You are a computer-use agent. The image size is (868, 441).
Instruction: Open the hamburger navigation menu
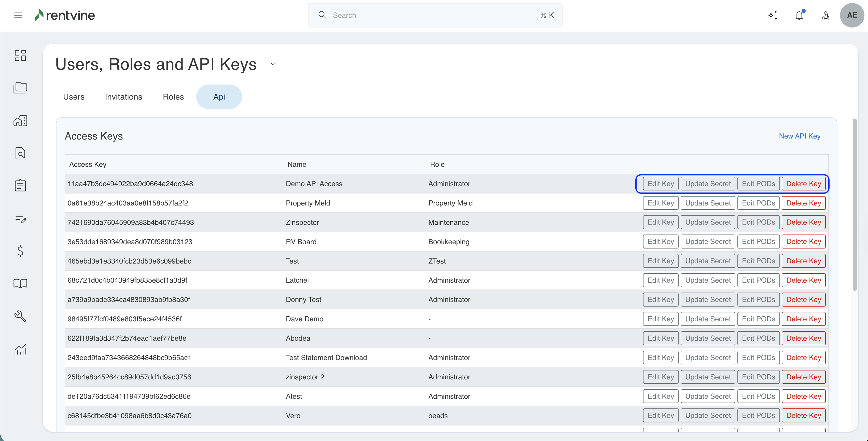(18, 15)
